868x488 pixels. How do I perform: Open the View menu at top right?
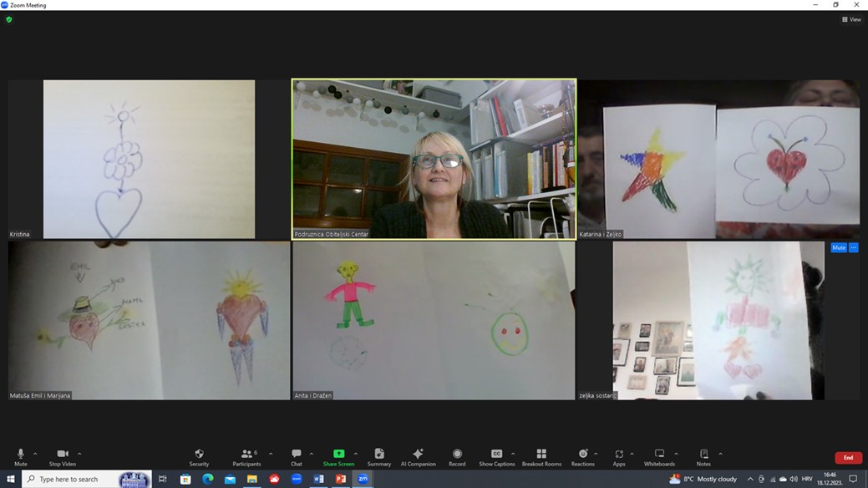click(x=851, y=19)
